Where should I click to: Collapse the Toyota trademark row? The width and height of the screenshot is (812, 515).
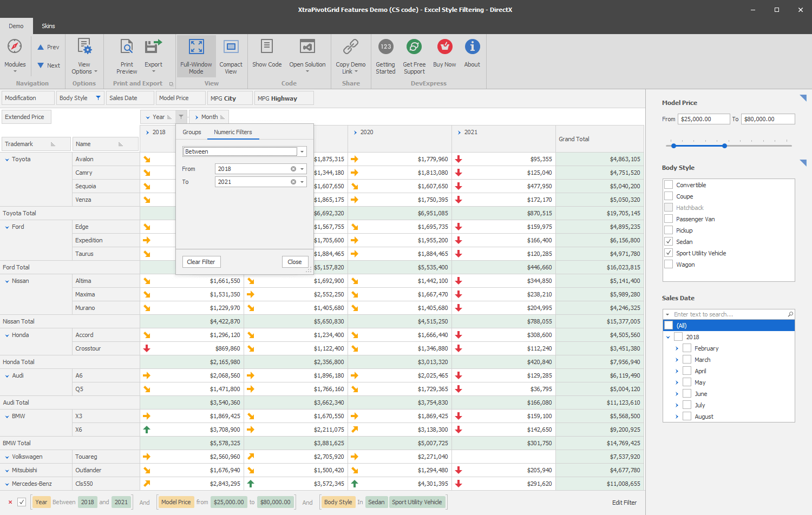point(7,160)
